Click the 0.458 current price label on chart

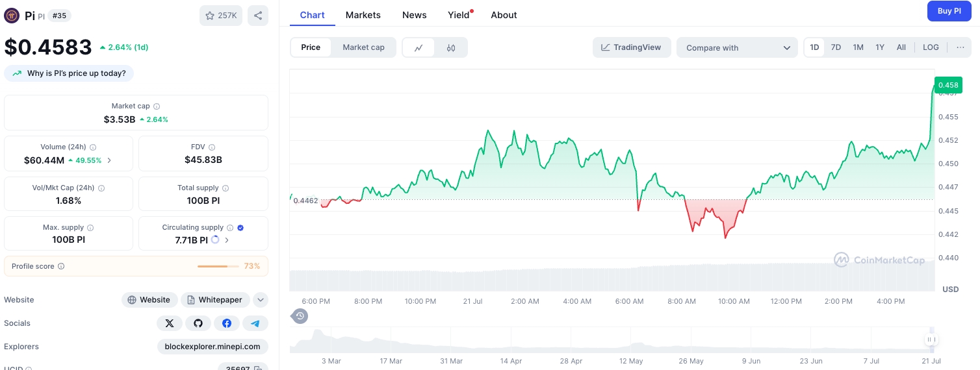point(948,85)
